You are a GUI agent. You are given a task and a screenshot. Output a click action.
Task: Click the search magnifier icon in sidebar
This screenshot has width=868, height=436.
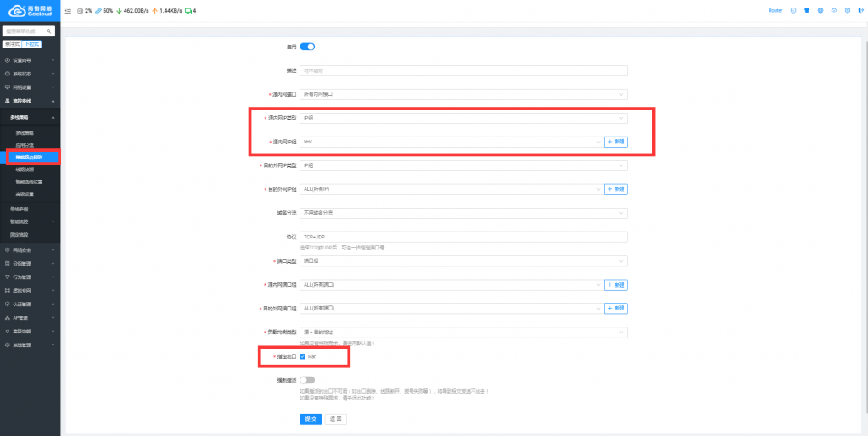pos(49,31)
